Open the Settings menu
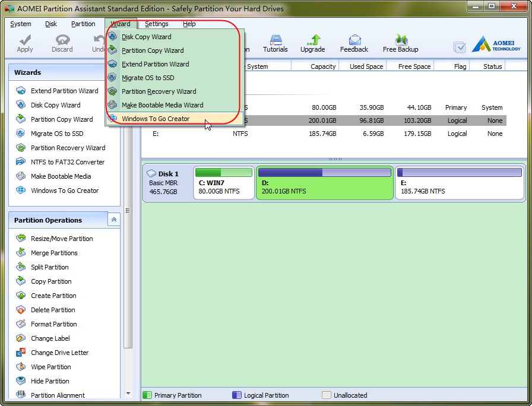Viewport: 532px width, 406px height. 156,24
